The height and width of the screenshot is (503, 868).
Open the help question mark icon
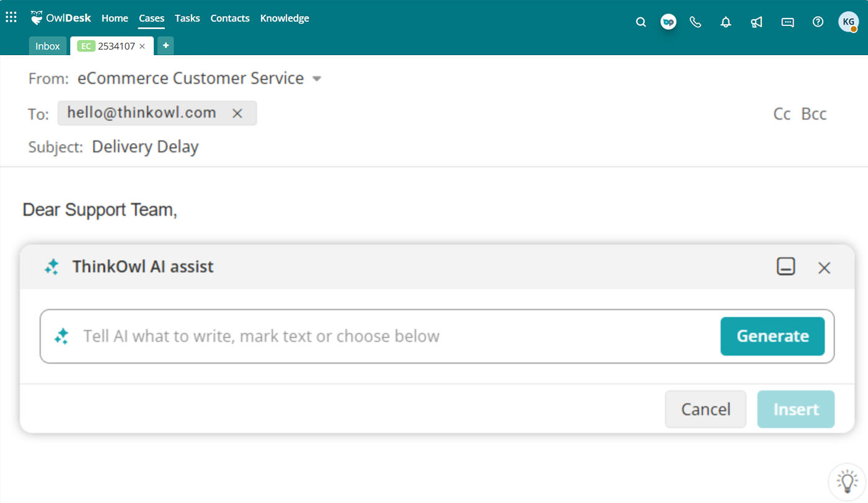818,22
